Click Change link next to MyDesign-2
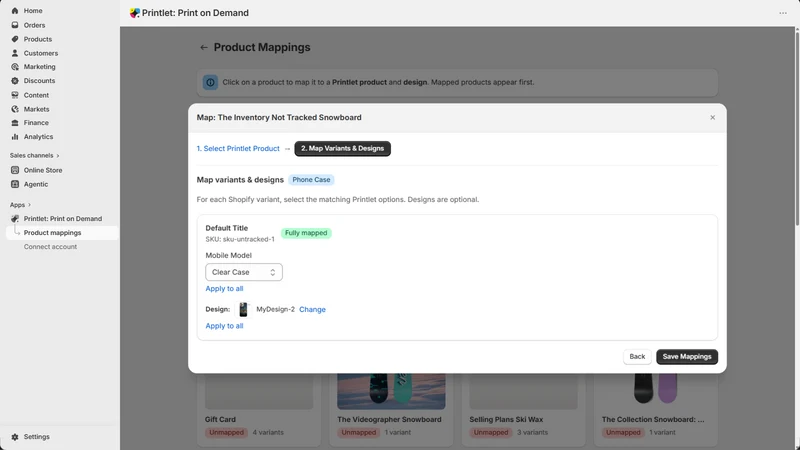This screenshot has height=450, width=800. [x=312, y=309]
